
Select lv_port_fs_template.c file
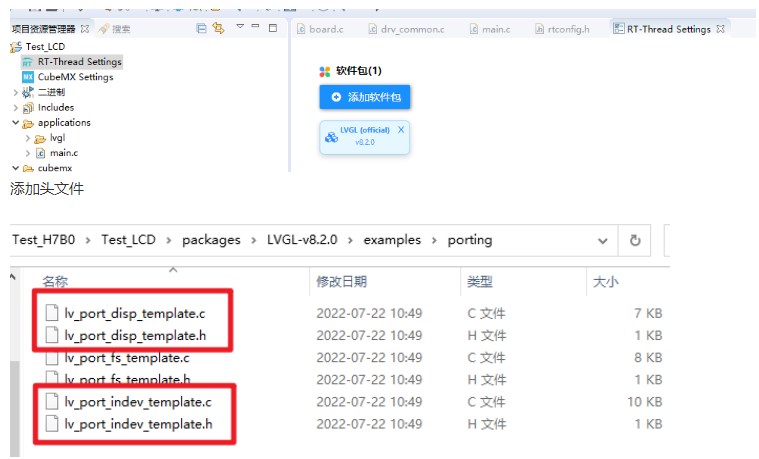click(127, 358)
